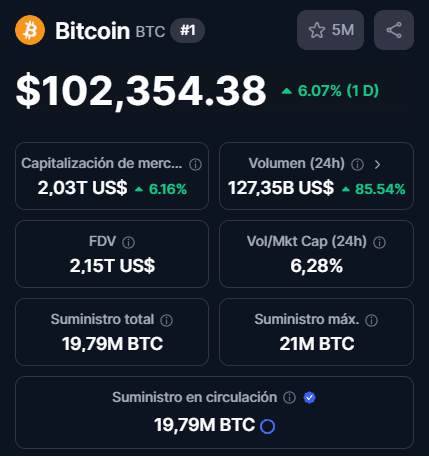Open Vol/Mkt Cap (24h) info icon

379,242
